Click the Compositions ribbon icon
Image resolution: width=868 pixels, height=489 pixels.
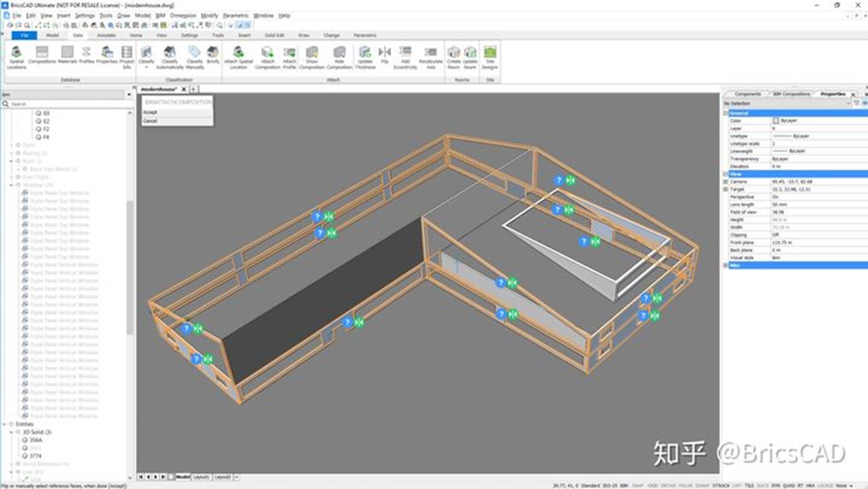tap(42, 55)
